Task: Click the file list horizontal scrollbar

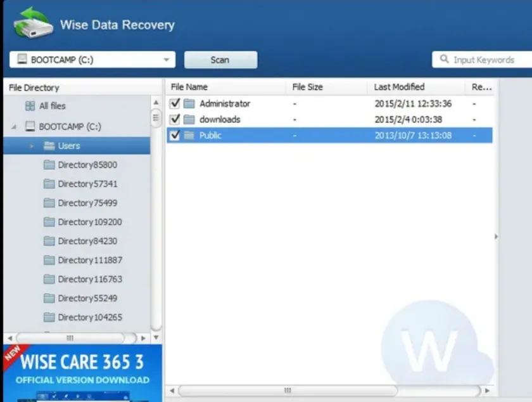Action: pyautogui.click(x=287, y=391)
